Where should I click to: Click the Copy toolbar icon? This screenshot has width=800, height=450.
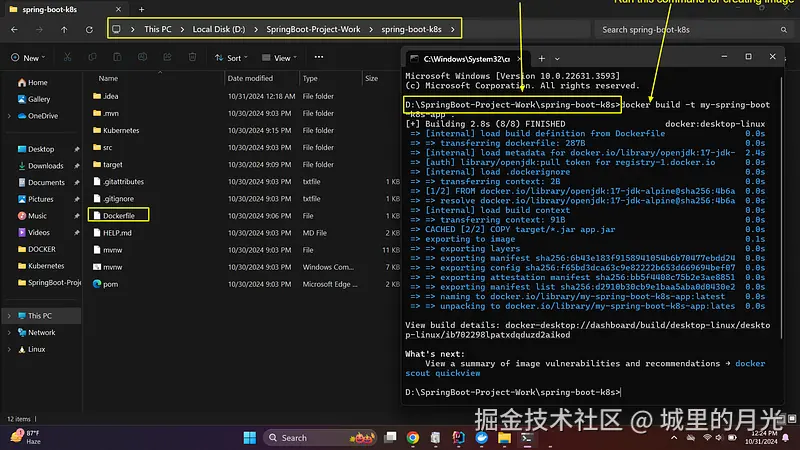coord(92,58)
